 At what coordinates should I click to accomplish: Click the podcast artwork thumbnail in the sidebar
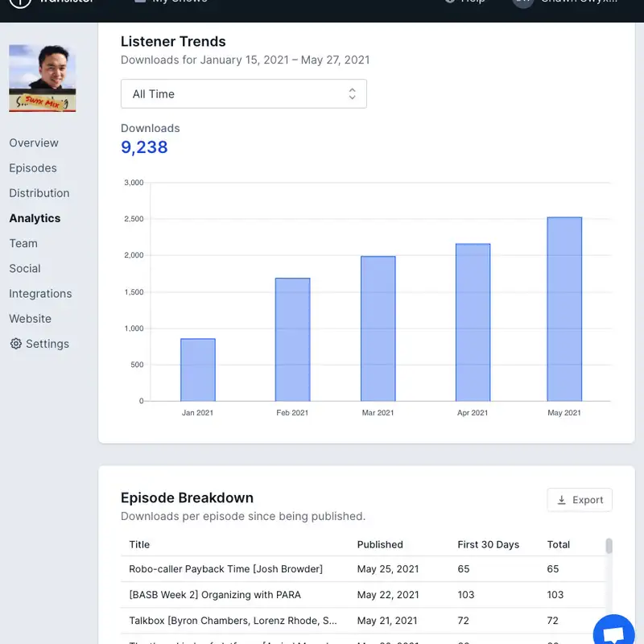tap(41, 77)
